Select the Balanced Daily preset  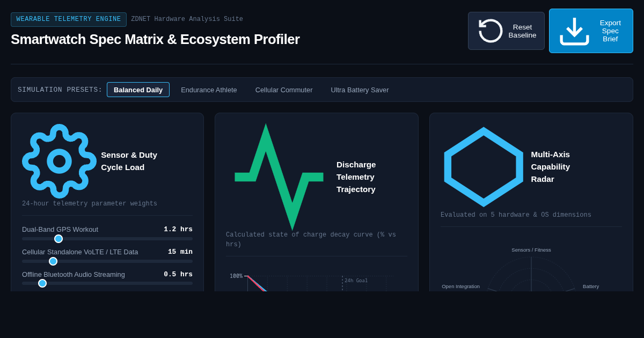click(138, 90)
